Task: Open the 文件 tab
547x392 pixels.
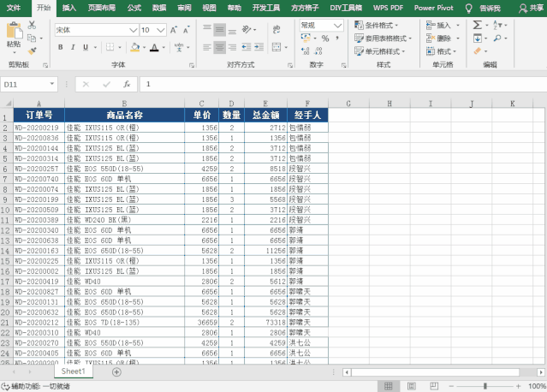Action: [x=14, y=8]
